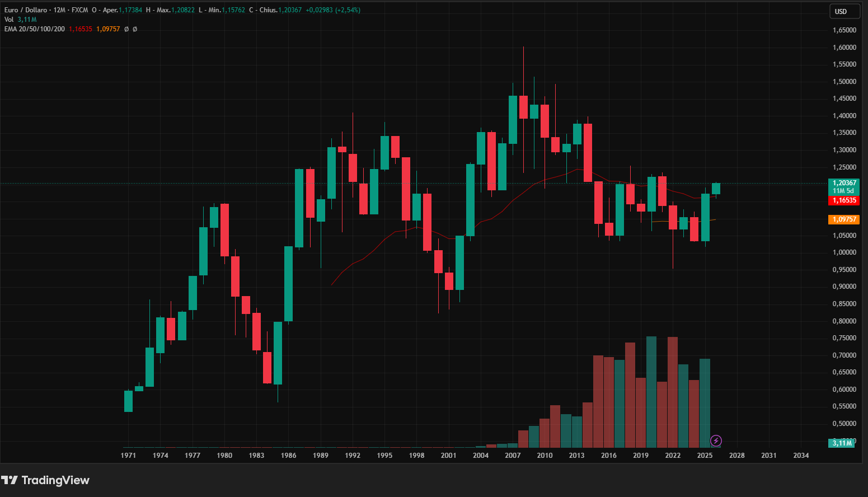Click the 0,75000 price axis label

click(844, 338)
